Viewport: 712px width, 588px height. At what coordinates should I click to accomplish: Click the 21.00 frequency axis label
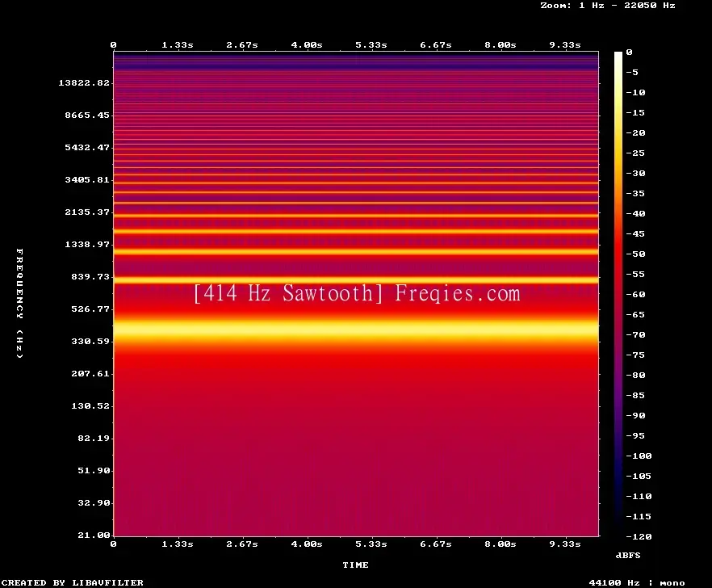click(x=94, y=535)
